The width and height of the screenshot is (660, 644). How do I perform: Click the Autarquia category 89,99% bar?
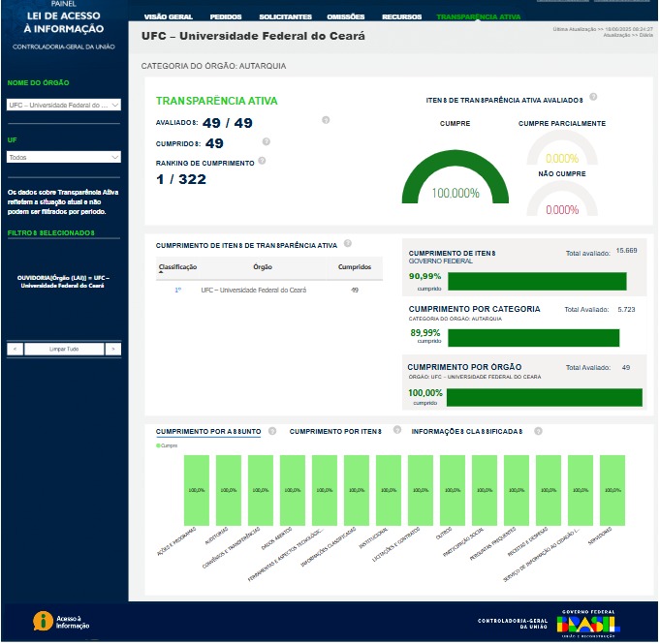click(533, 338)
